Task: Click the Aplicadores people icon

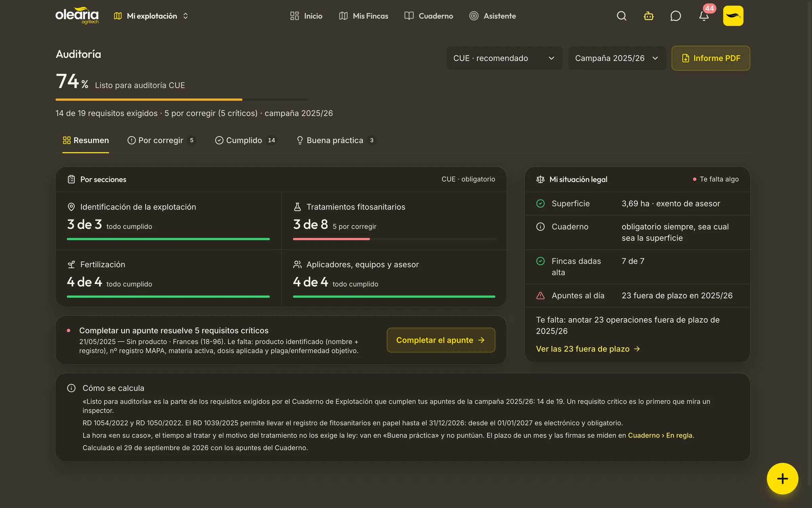Action: [297, 264]
